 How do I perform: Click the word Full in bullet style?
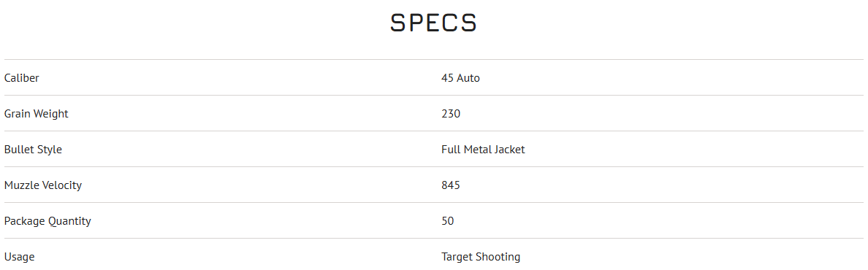[x=449, y=150]
